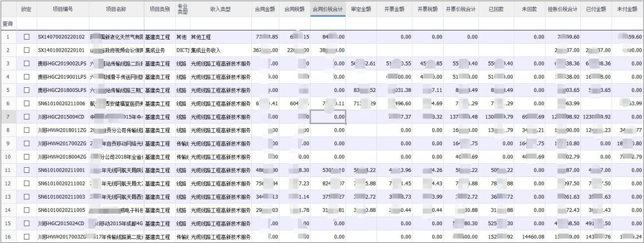This screenshot has height=243, width=644.
Task: Sort by 合同金额 column header
Action: pyautogui.click(x=265, y=9)
